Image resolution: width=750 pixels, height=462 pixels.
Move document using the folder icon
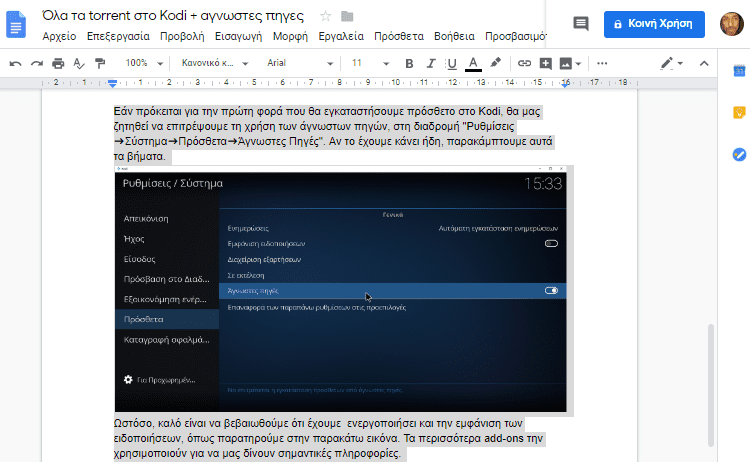[347, 16]
